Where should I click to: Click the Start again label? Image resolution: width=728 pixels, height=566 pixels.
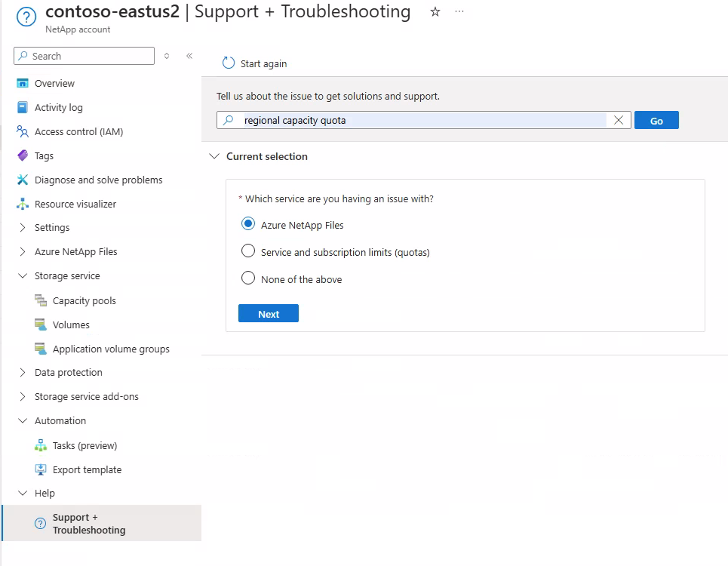(x=264, y=63)
